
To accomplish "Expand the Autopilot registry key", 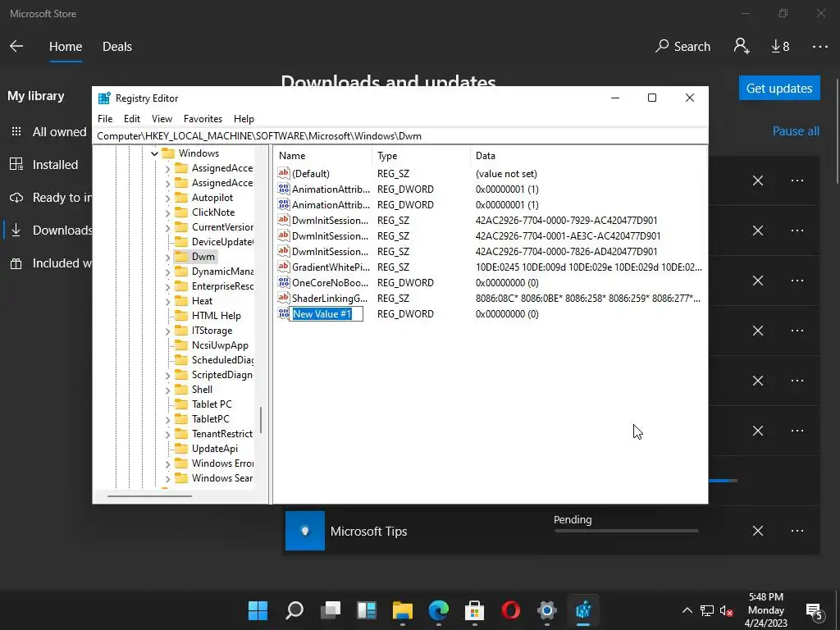I will (x=167, y=199).
